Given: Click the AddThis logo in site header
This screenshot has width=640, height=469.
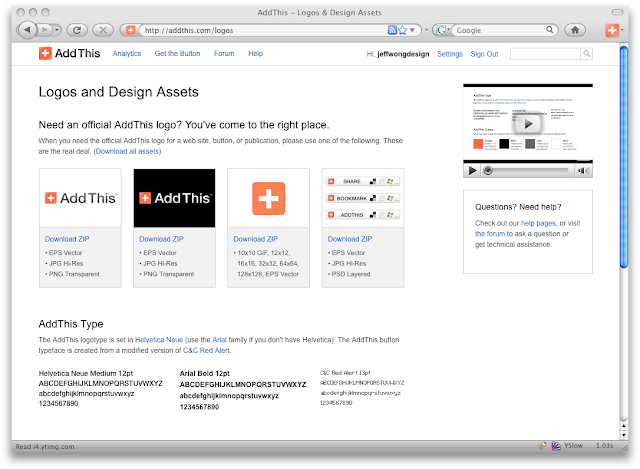Looking at the screenshot, I should coord(69,53).
